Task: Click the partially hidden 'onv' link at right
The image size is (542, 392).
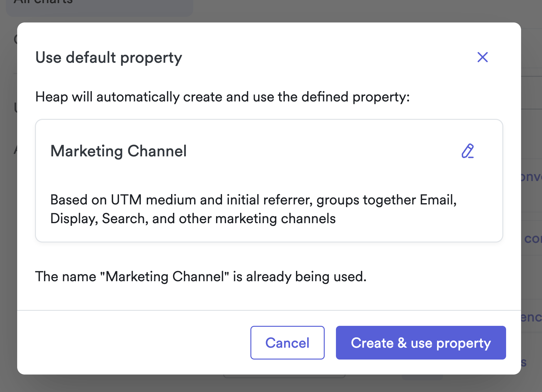Action: pos(531,177)
